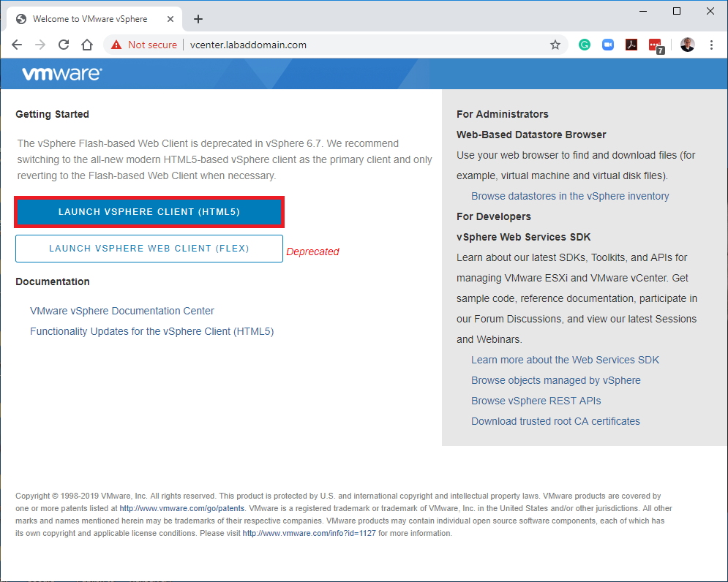Open the Zoom extension icon
The width and height of the screenshot is (728, 582).
click(x=607, y=45)
